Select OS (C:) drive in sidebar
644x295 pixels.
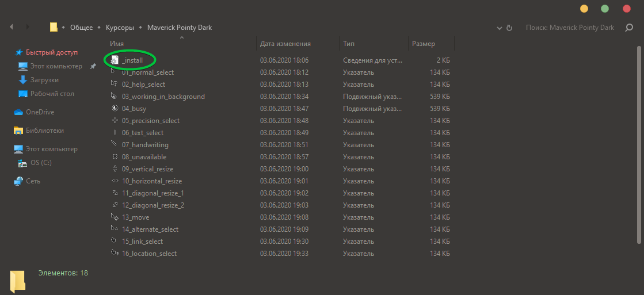tap(41, 163)
